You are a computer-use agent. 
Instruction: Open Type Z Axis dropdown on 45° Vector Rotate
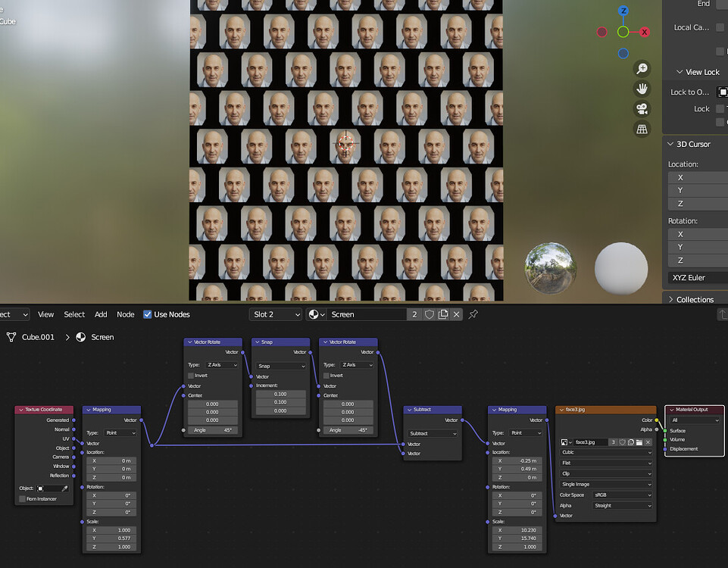click(x=221, y=365)
